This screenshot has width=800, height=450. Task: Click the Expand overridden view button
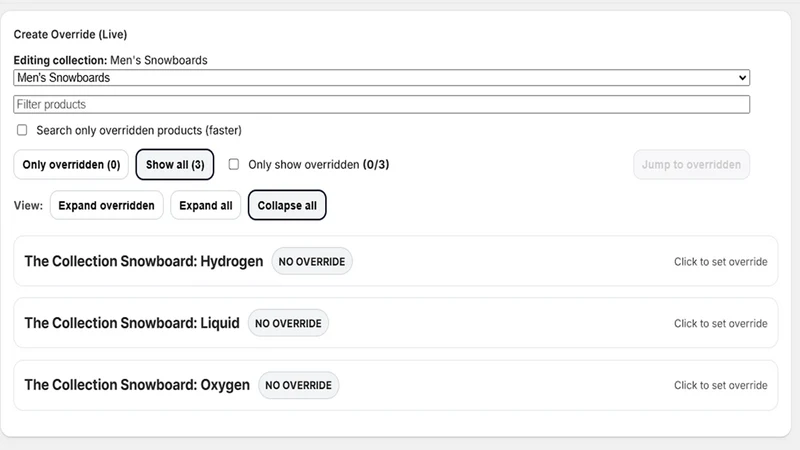tap(106, 205)
